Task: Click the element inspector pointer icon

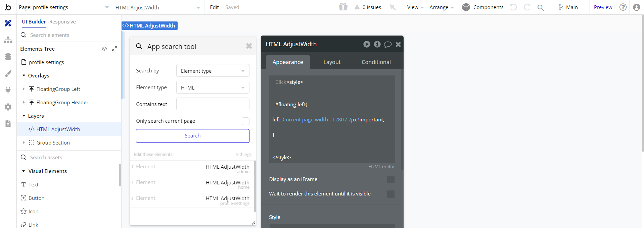Action: 393,7
